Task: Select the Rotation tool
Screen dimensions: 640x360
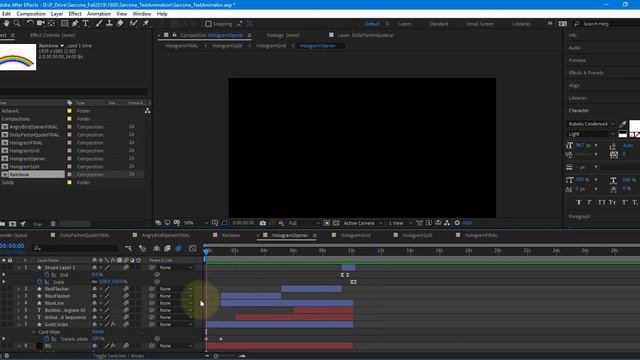Action: [x=30, y=23]
